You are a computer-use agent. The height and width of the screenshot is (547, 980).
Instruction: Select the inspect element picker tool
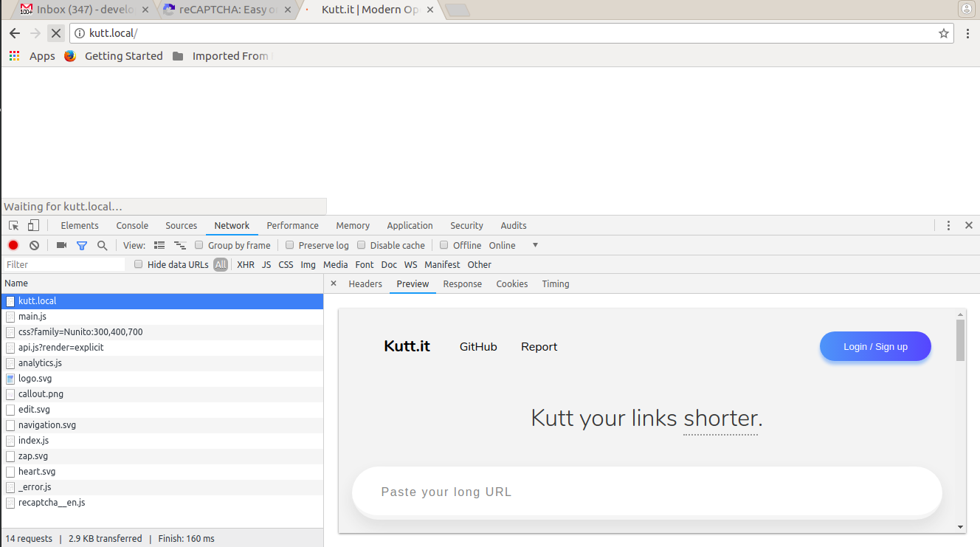point(12,224)
